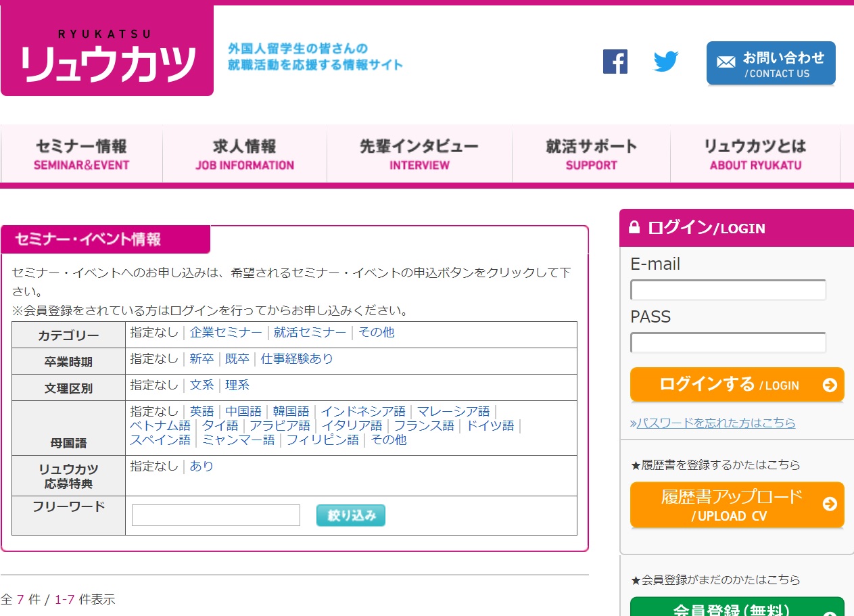Filter native language by ベトナム語
The image size is (854, 616).
point(160,426)
